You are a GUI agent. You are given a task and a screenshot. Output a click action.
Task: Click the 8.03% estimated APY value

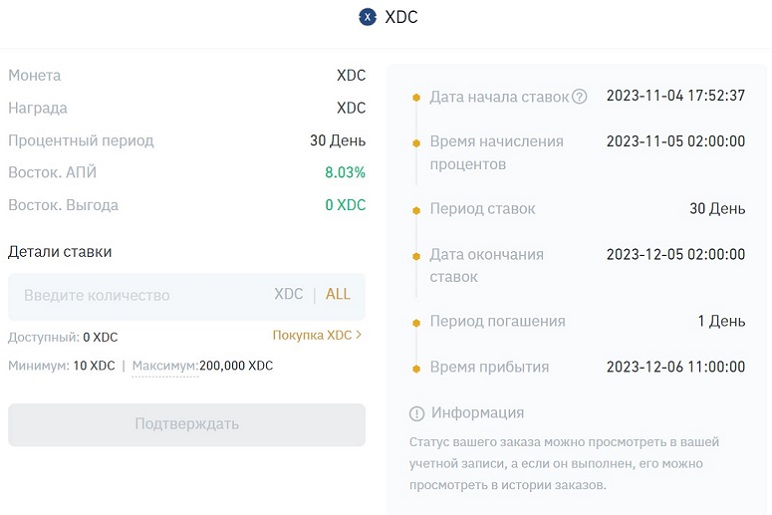click(x=345, y=173)
